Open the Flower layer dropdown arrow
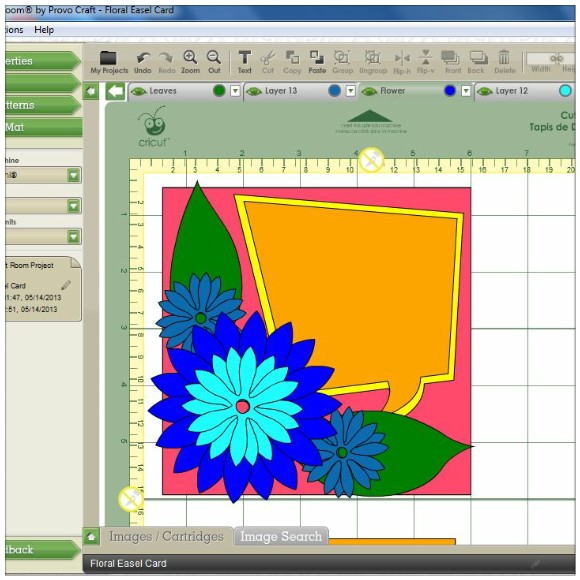 (466, 91)
